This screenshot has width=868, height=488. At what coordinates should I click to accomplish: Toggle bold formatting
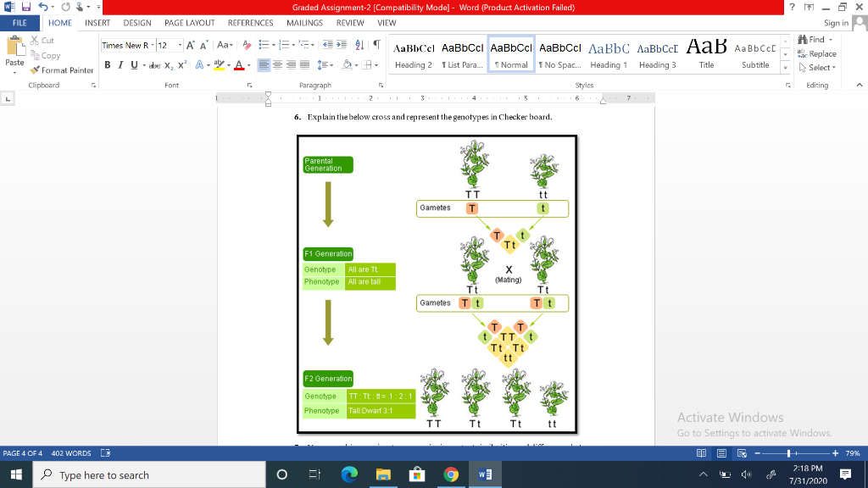[106, 64]
